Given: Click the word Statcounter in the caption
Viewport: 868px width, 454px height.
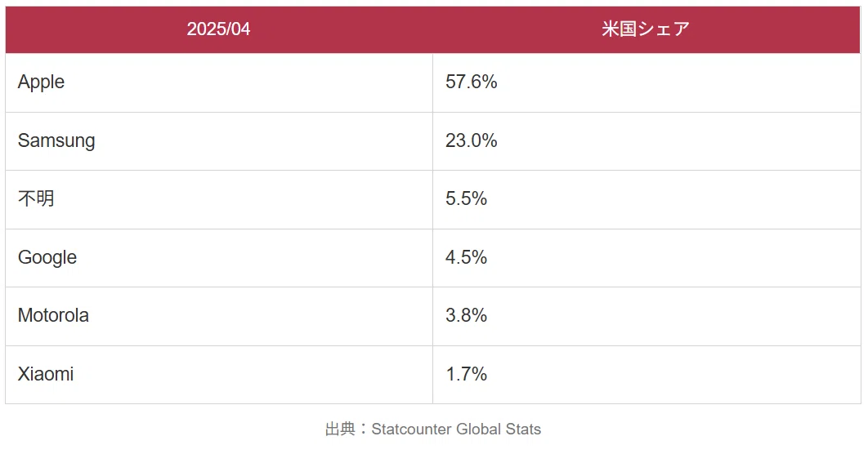Looking at the screenshot, I should pyautogui.click(x=411, y=430).
